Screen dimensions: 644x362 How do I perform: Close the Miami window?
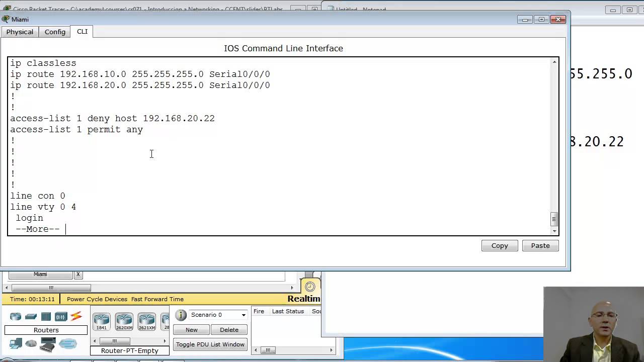(x=558, y=20)
